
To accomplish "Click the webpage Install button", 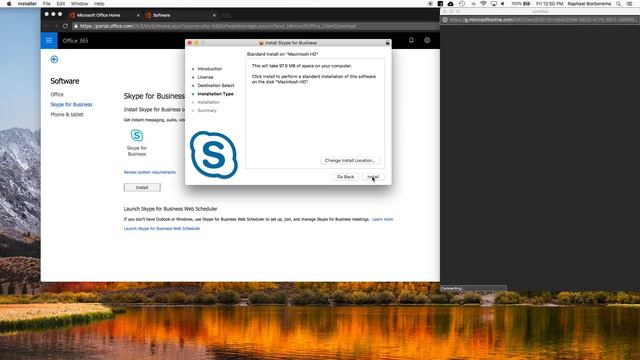I will (x=142, y=187).
